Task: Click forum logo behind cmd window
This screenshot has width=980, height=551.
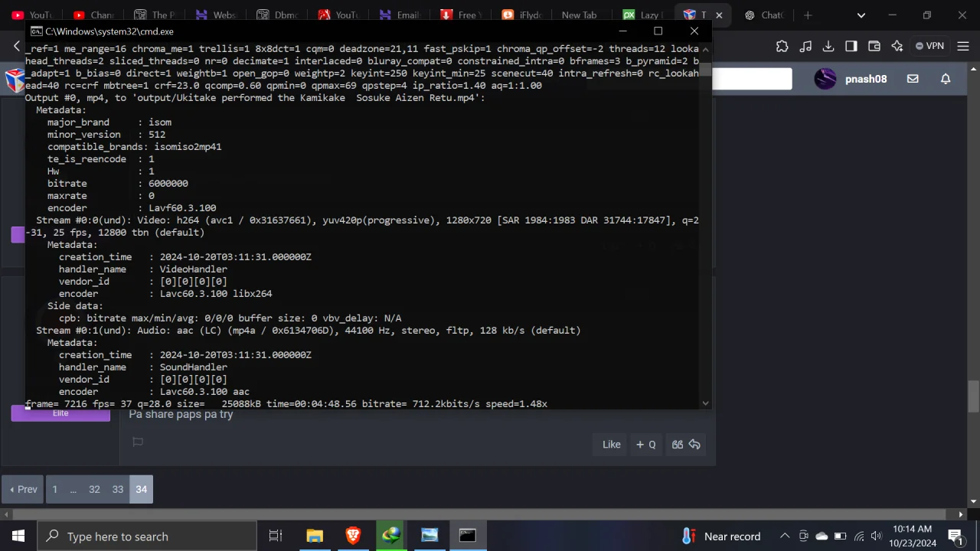Action: [14, 80]
